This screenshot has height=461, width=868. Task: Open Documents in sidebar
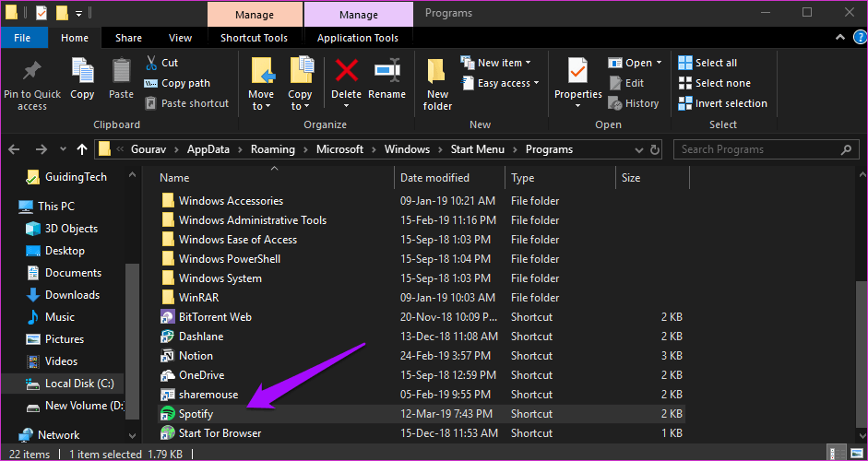[x=64, y=273]
